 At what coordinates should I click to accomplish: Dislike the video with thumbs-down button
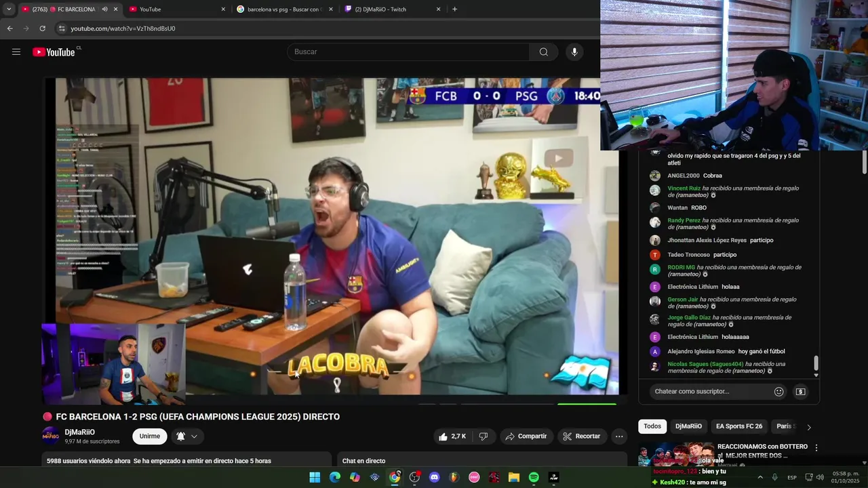click(484, 436)
